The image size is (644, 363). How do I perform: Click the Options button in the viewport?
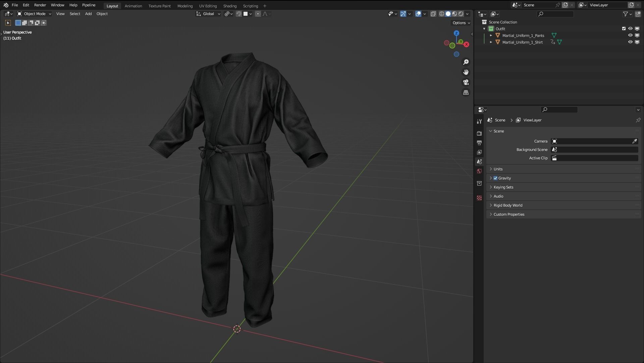point(461,23)
